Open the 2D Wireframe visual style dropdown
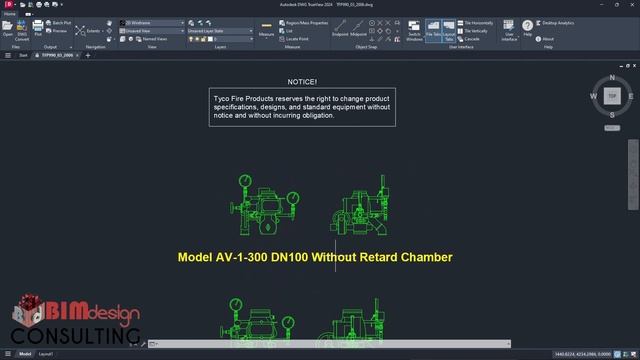 (x=152, y=23)
